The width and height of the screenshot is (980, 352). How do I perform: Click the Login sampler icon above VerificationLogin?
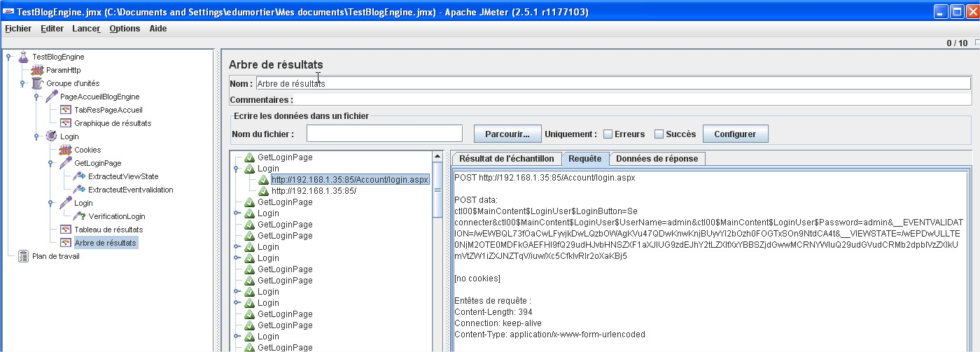coord(65,203)
